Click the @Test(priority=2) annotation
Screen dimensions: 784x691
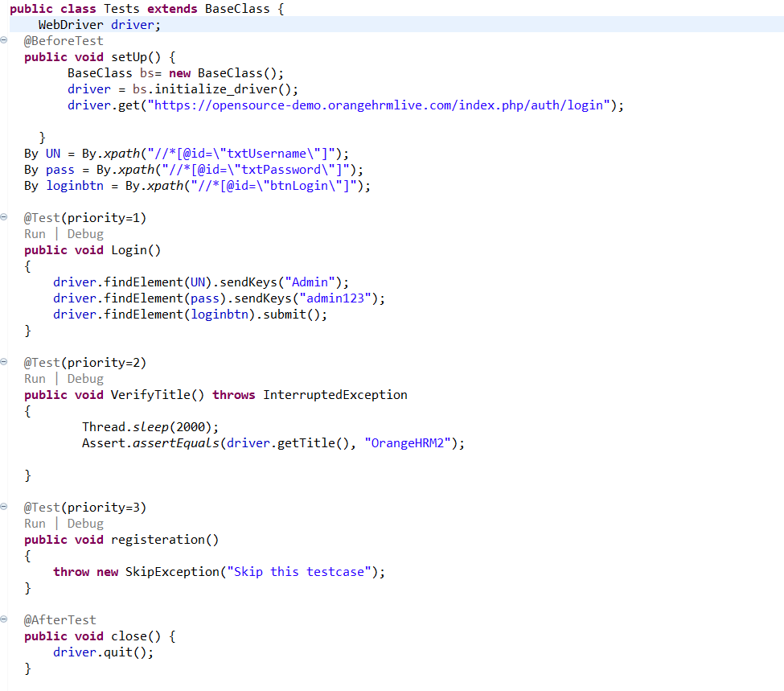click(85, 363)
